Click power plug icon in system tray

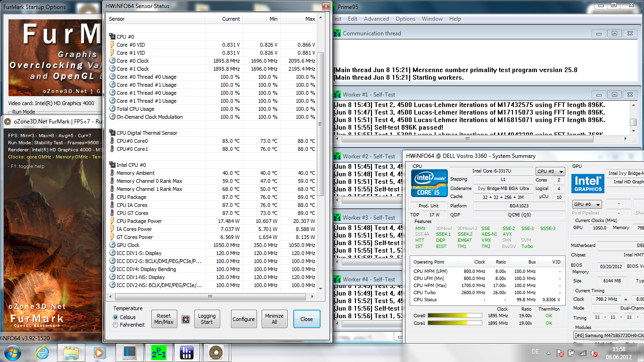click(571, 353)
